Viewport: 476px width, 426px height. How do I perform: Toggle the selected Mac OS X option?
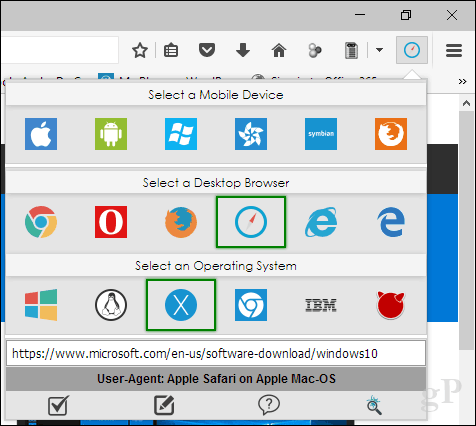click(181, 305)
